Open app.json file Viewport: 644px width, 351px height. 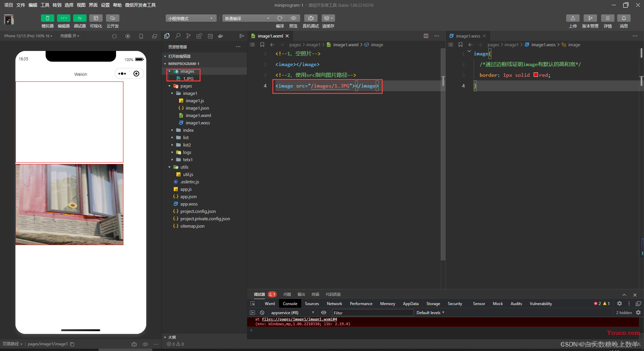[189, 197]
